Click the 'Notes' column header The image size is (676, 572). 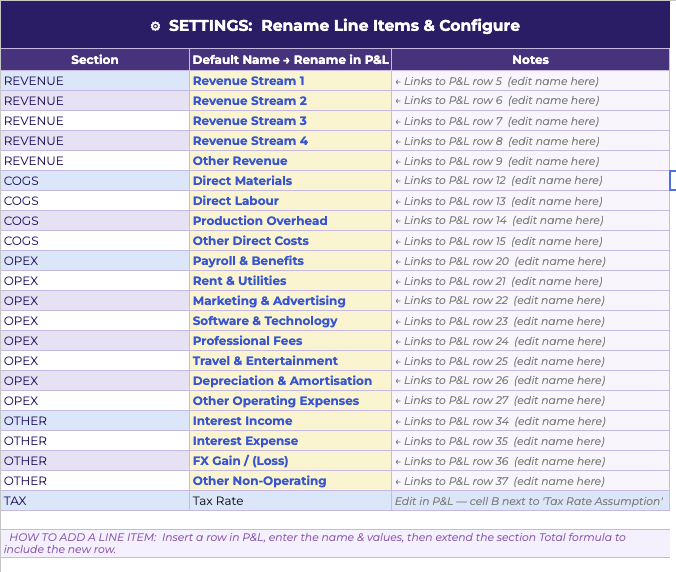530,59
